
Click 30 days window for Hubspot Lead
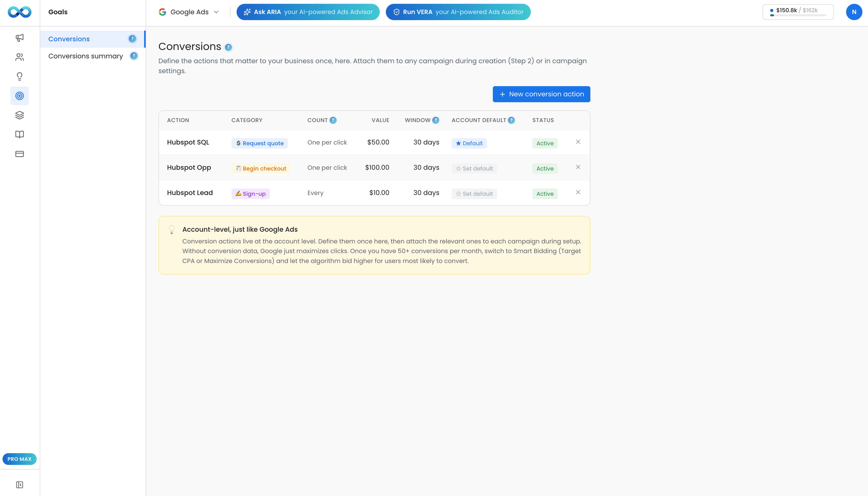[x=426, y=193]
